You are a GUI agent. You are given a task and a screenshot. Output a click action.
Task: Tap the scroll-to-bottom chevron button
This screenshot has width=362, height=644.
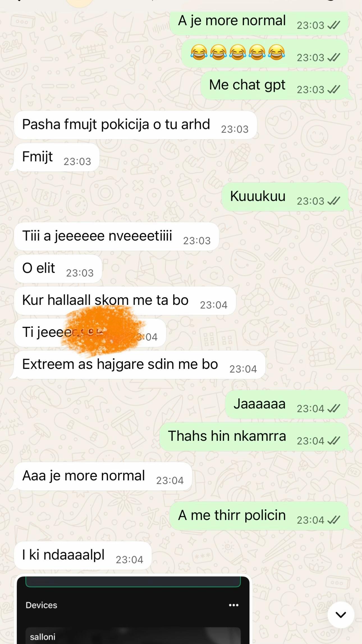341,615
